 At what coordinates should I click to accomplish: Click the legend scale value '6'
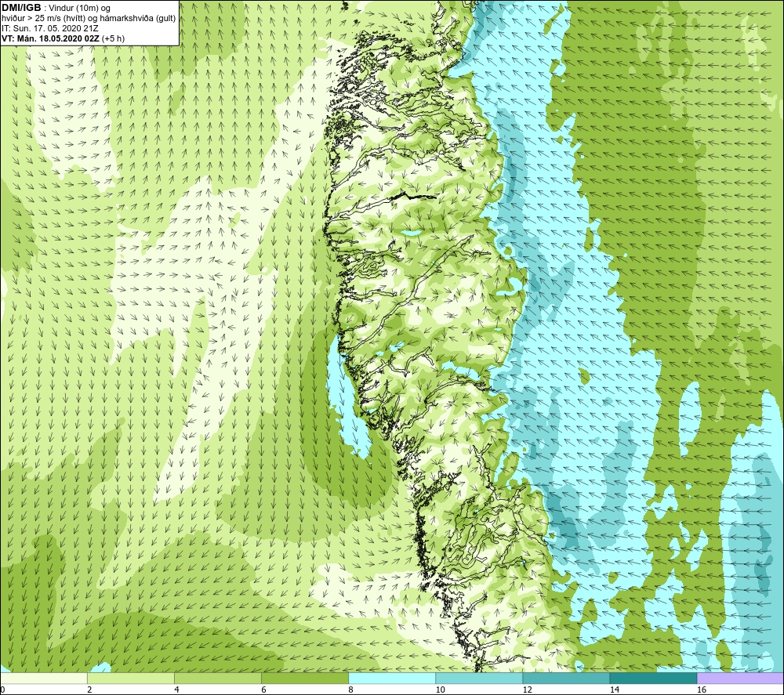[263, 690]
